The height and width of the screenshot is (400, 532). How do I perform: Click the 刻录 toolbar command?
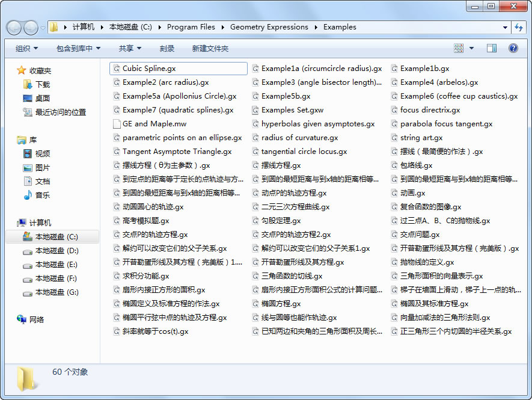coord(167,49)
